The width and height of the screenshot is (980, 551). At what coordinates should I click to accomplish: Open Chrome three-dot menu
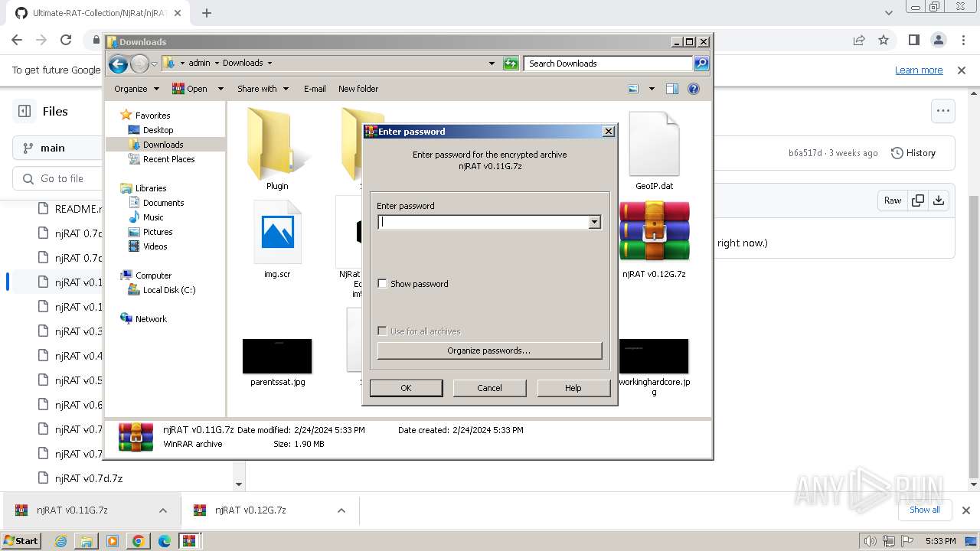coord(963,41)
